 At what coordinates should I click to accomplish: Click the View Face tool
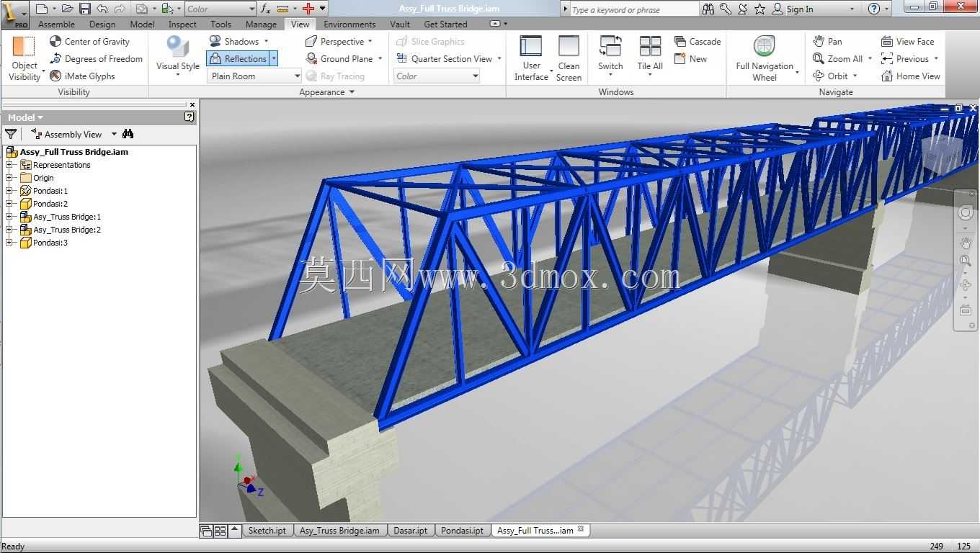[x=907, y=41]
